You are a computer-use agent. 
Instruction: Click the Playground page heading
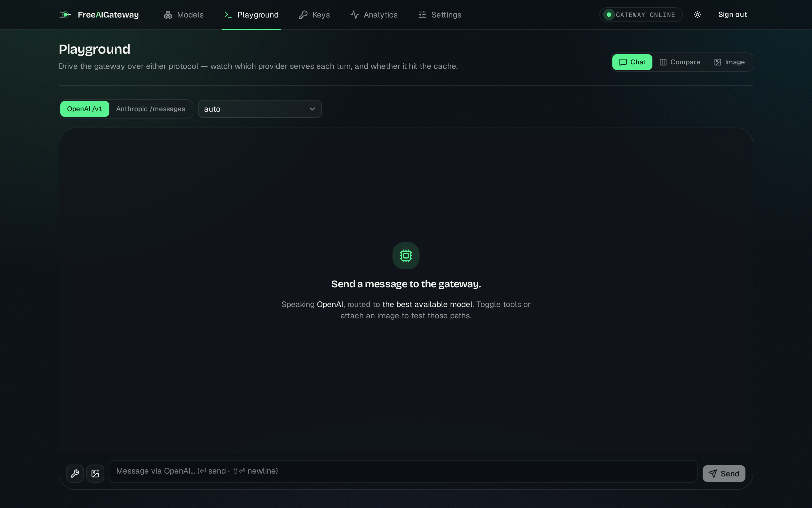coord(95,49)
